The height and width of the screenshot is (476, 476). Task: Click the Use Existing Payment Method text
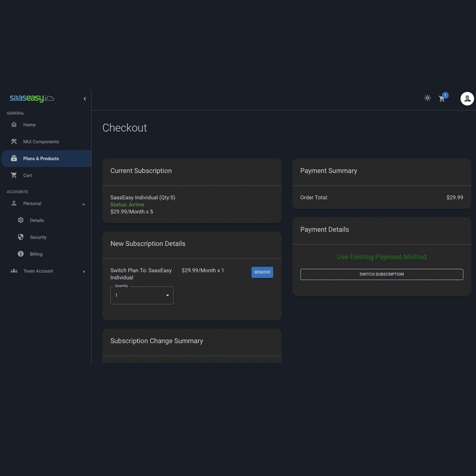381,257
